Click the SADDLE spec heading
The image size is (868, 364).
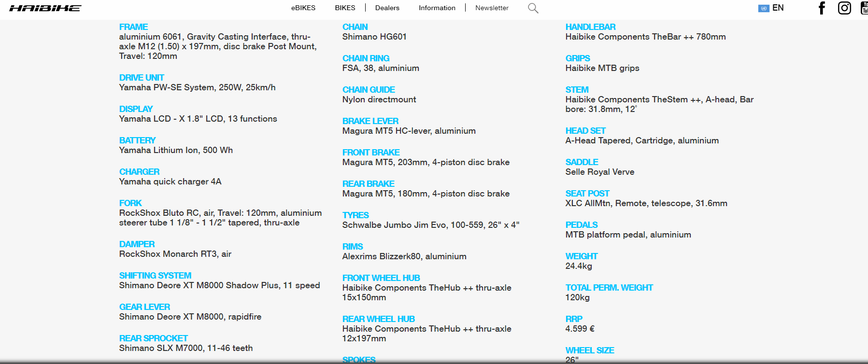(582, 162)
